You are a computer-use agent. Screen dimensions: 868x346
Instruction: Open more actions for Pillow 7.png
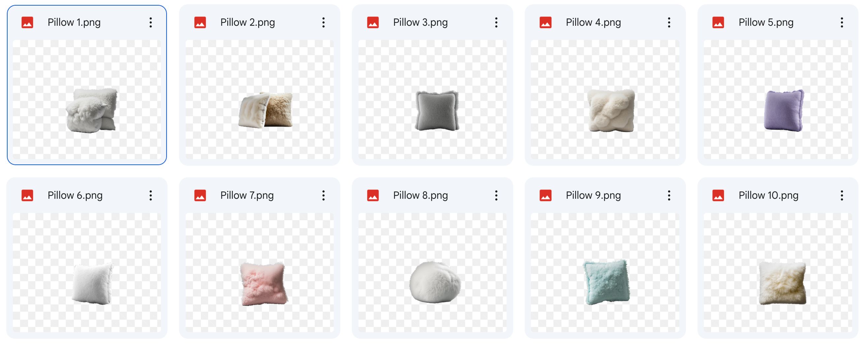[x=324, y=195]
